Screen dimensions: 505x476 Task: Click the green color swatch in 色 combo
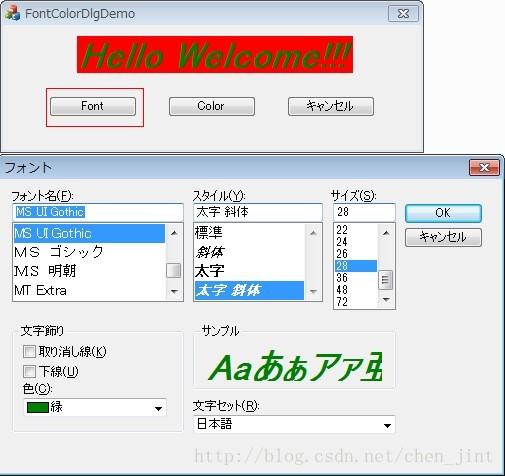pyautogui.click(x=38, y=407)
